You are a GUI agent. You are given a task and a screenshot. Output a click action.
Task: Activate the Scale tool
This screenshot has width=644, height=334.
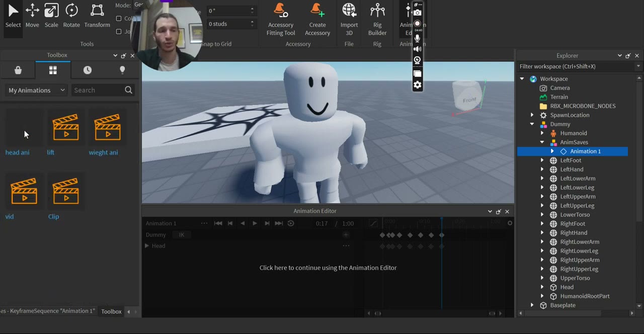51,16
